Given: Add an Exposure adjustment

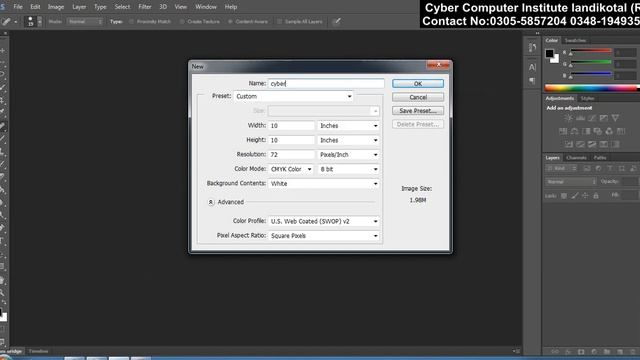Looking at the screenshot, I should point(603,118).
